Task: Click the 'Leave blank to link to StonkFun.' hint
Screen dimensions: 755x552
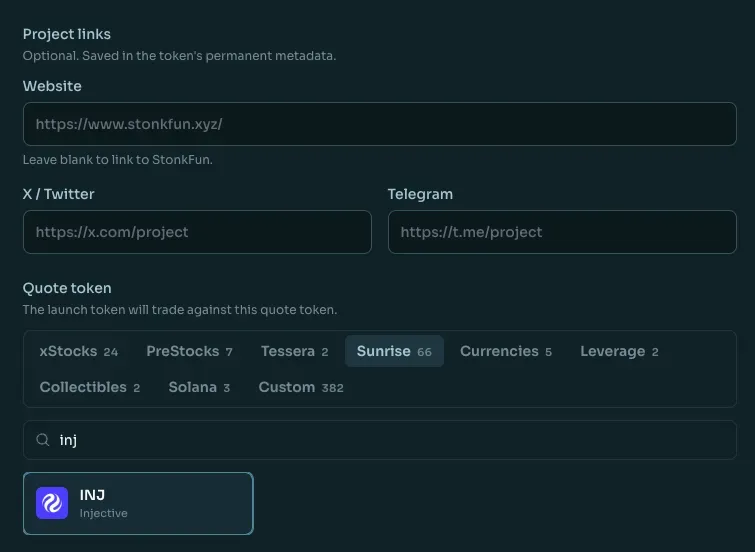Action: 117,159
